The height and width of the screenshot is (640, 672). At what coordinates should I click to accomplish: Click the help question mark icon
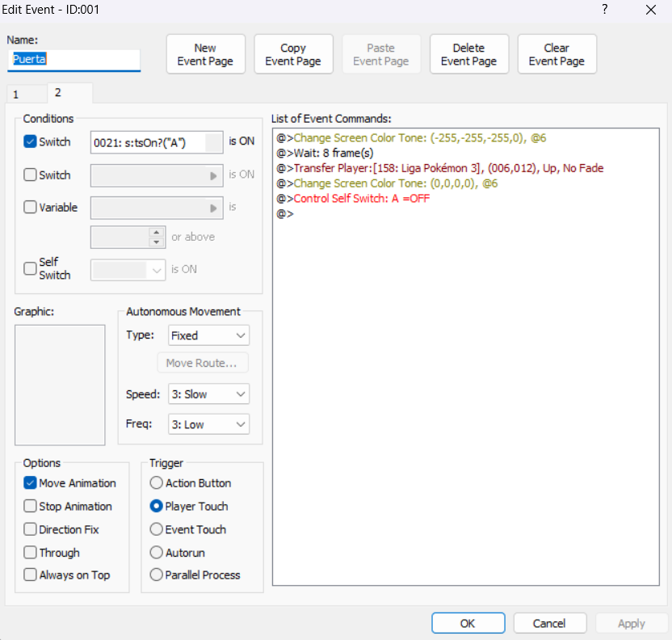605,10
